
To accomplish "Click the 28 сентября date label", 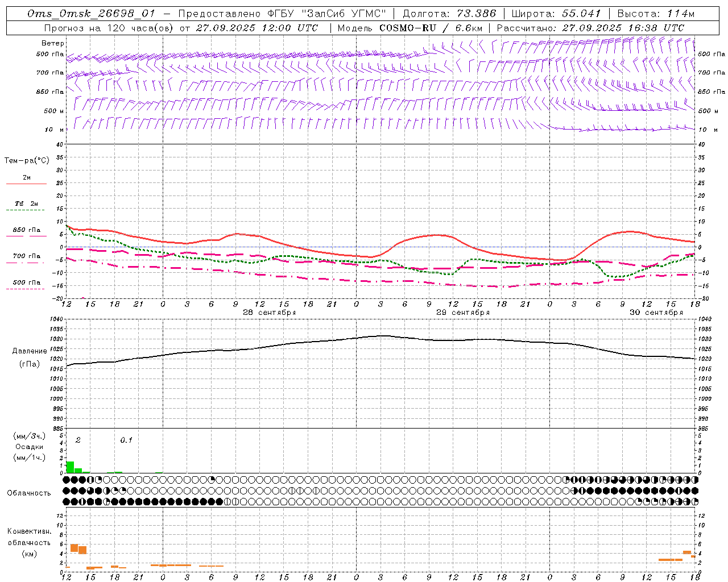I will [269, 313].
